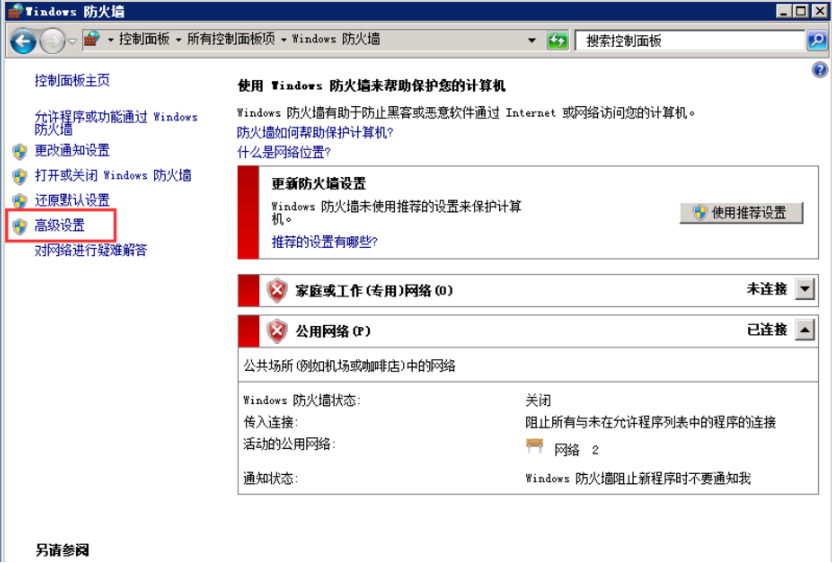832x563 pixels.
Task: Open 推荐的设置有哪些? link
Action: [325, 242]
